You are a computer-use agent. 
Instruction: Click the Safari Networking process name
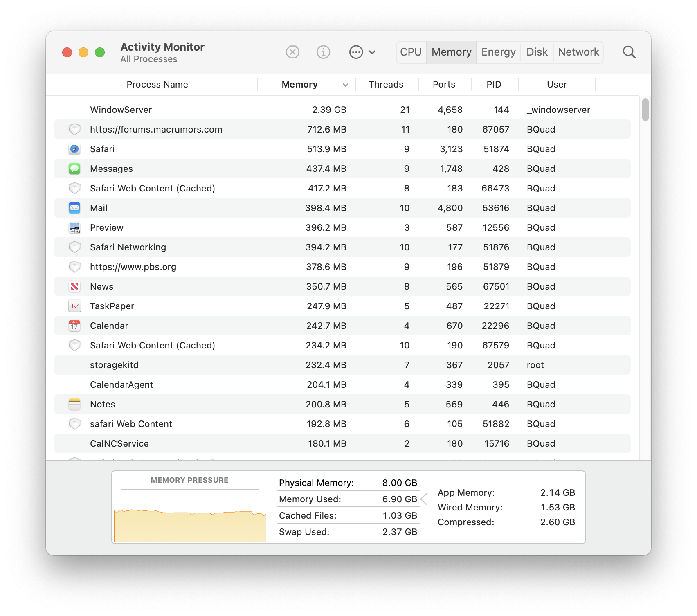pyautogui.click(x=128, y=247)
